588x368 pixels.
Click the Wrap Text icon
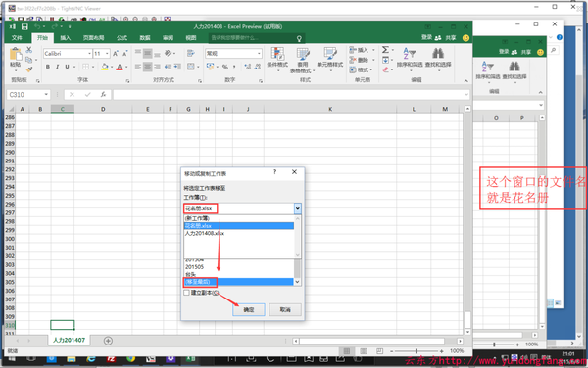click(x=190, y=53)
